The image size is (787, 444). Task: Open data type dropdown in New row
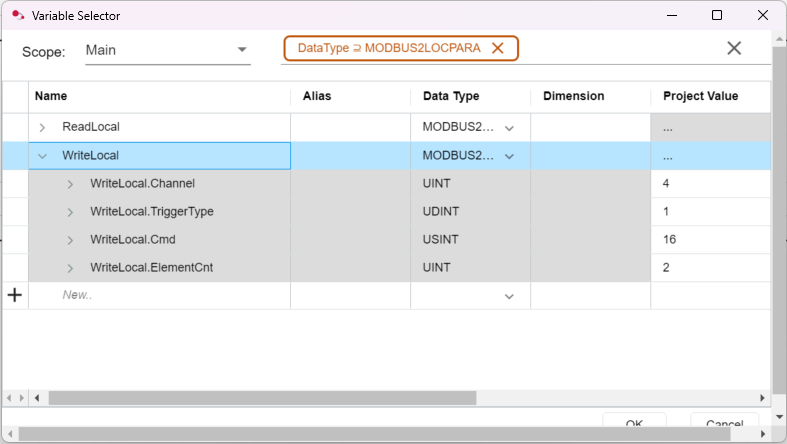click(x=509, y=296)
